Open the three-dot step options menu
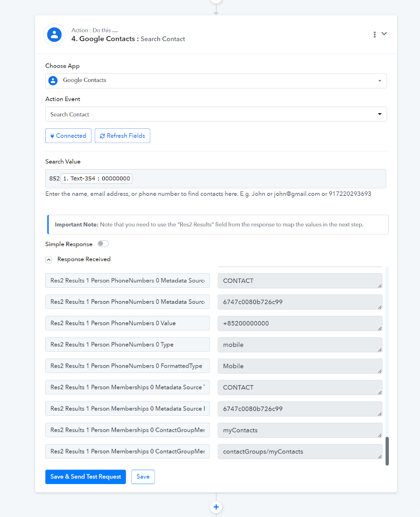This screenshot has width=420, height=517. 374,34
